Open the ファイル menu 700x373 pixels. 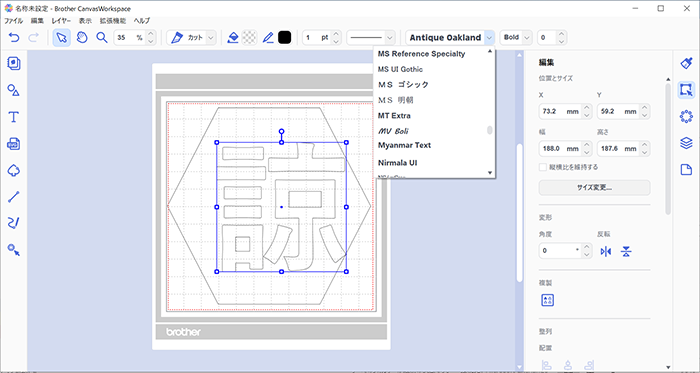pos(13,21)
